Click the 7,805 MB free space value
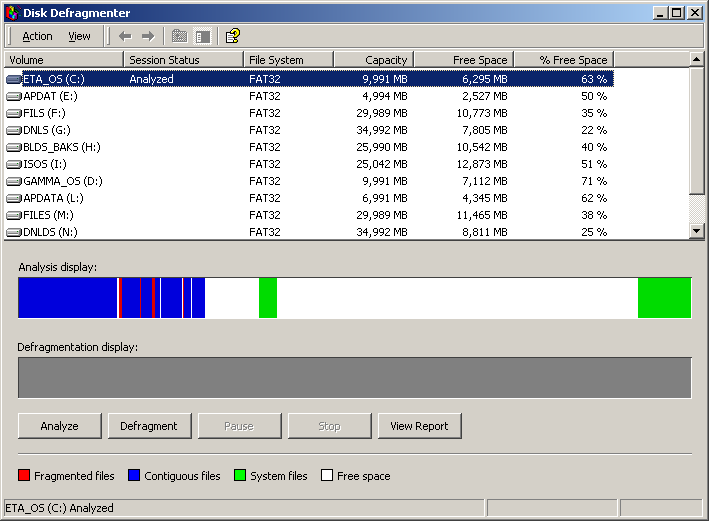This screenshot has height=521, width=709. click(x=485, y=130)
